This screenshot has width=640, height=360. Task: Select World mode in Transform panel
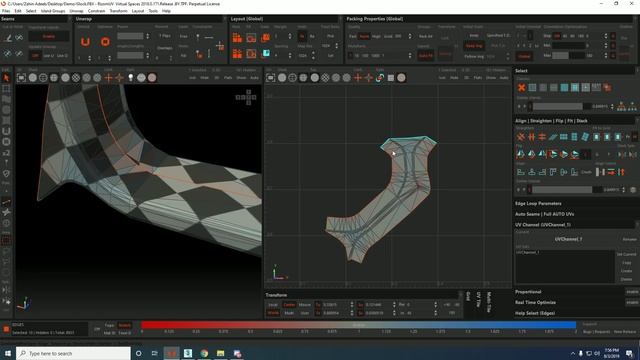pyautogui.click(x=273, y=313)
